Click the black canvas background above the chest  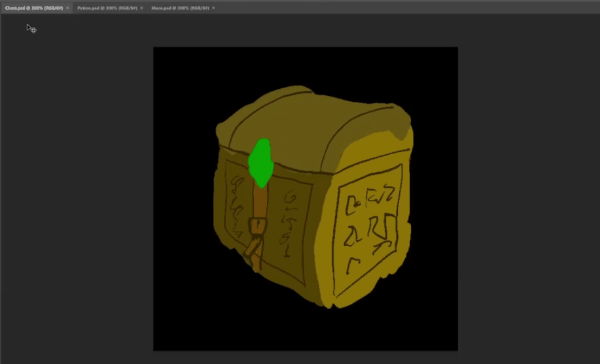tap(305, 65)
